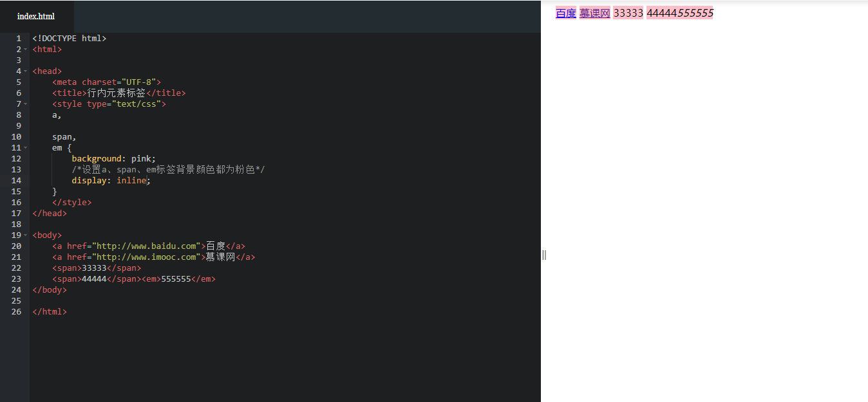Viewport: 868px width, 402px height.
Task: Click the <span>33333</span> code line
Action: tap(97, 268)
